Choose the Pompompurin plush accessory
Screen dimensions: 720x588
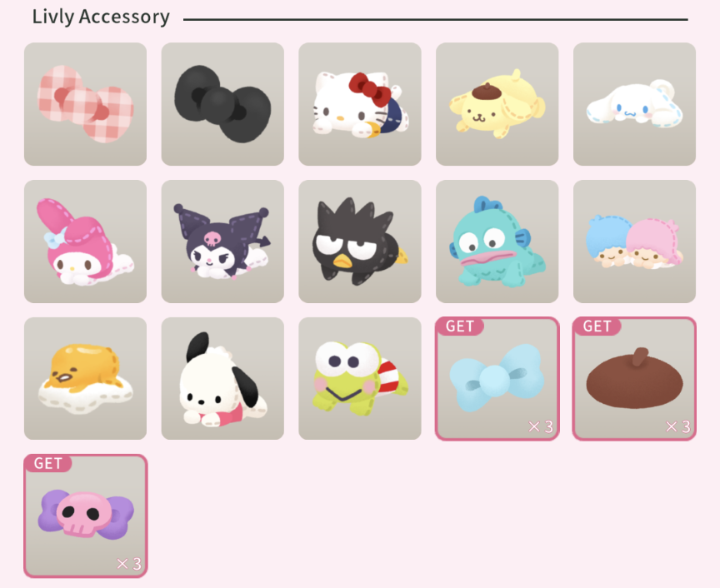[497, 104]
